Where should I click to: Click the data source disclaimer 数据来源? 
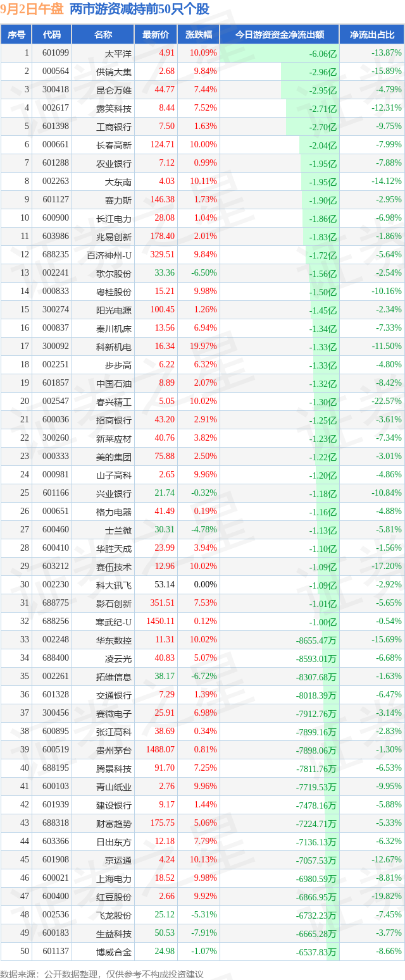102,974
